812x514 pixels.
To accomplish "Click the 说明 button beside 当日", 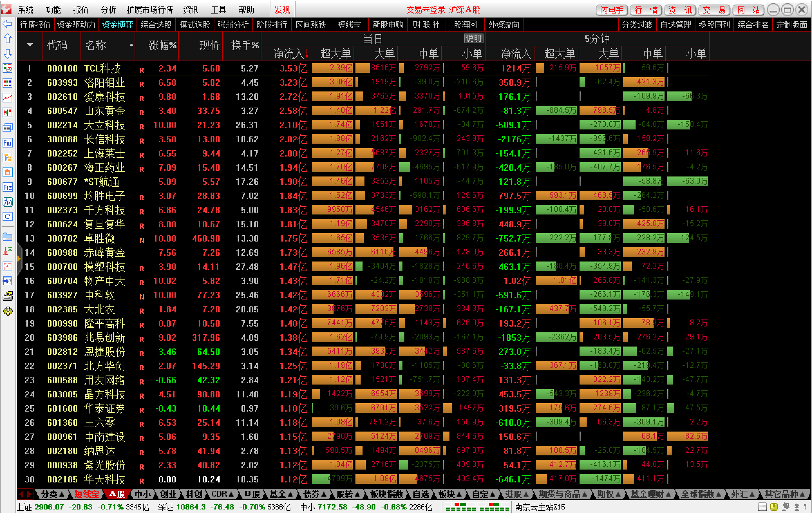I will 474,38.
